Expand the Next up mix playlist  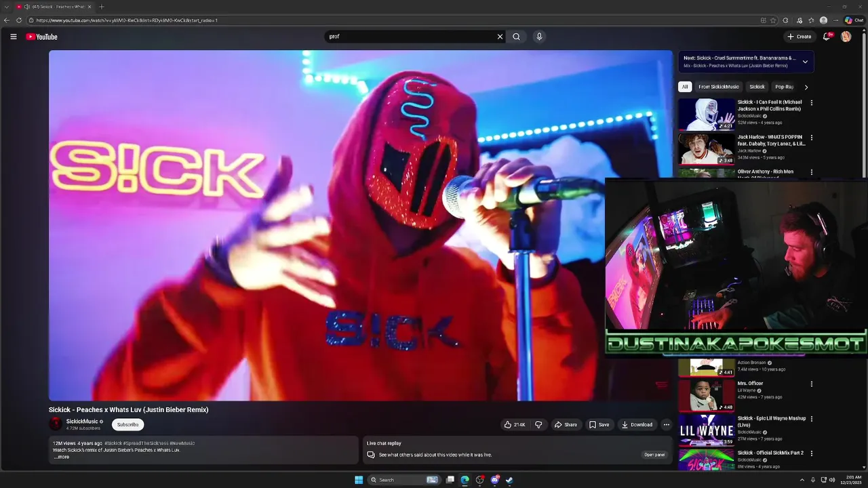805,62
